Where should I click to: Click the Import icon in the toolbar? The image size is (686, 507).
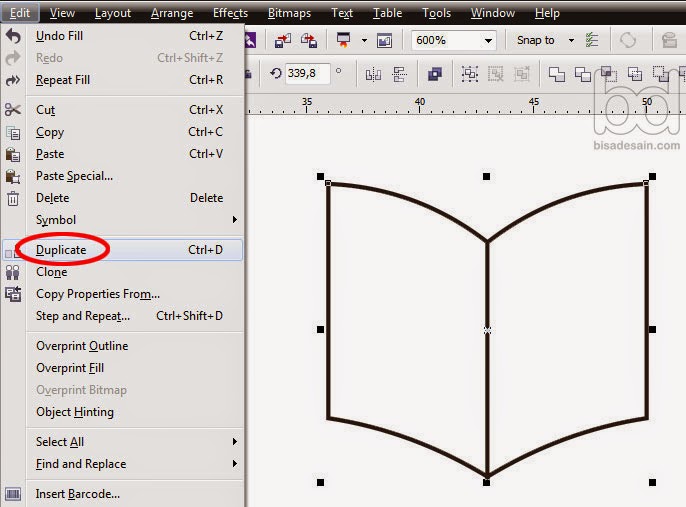point(283,41)
